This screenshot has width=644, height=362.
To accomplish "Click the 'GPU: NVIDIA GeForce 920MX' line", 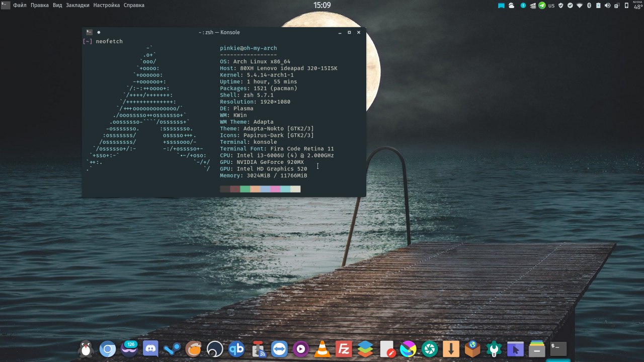I will (262, 162).
